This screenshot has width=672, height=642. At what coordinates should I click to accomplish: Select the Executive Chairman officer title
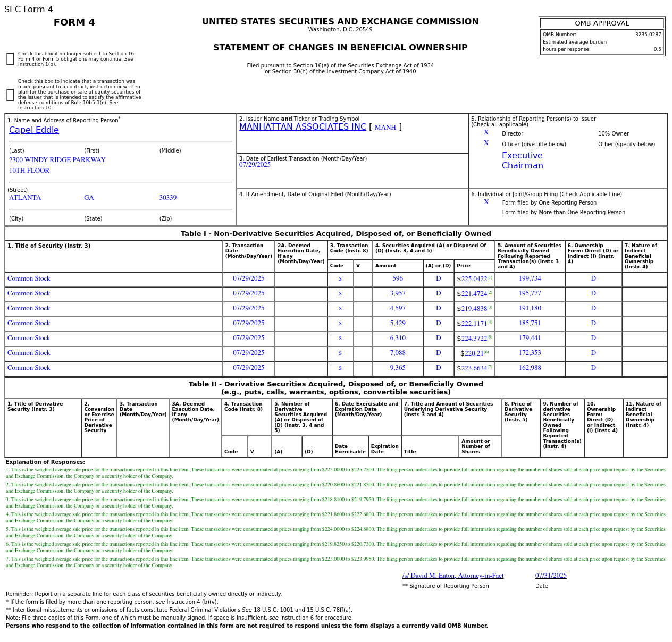(x=523, y=160)
